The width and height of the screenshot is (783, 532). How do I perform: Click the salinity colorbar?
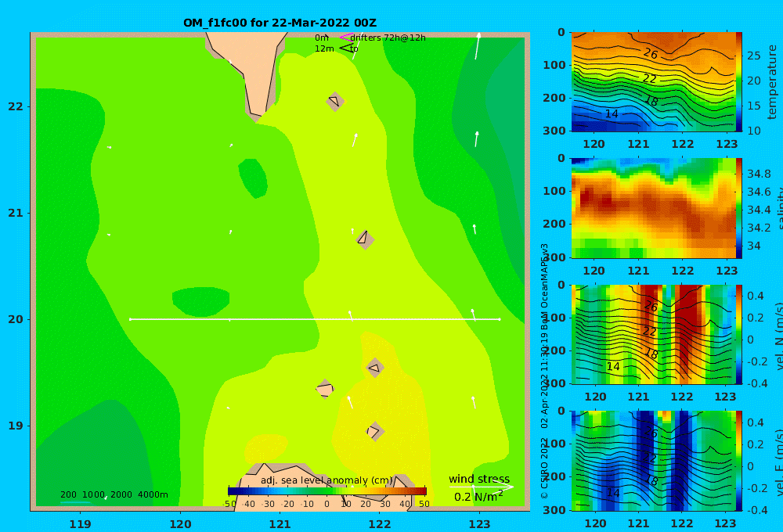(x=739, y=208)
